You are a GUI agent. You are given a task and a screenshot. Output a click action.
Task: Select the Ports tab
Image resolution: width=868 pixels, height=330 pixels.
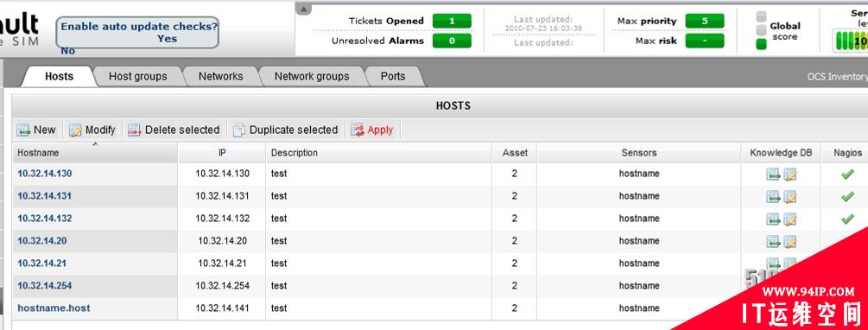392,76
